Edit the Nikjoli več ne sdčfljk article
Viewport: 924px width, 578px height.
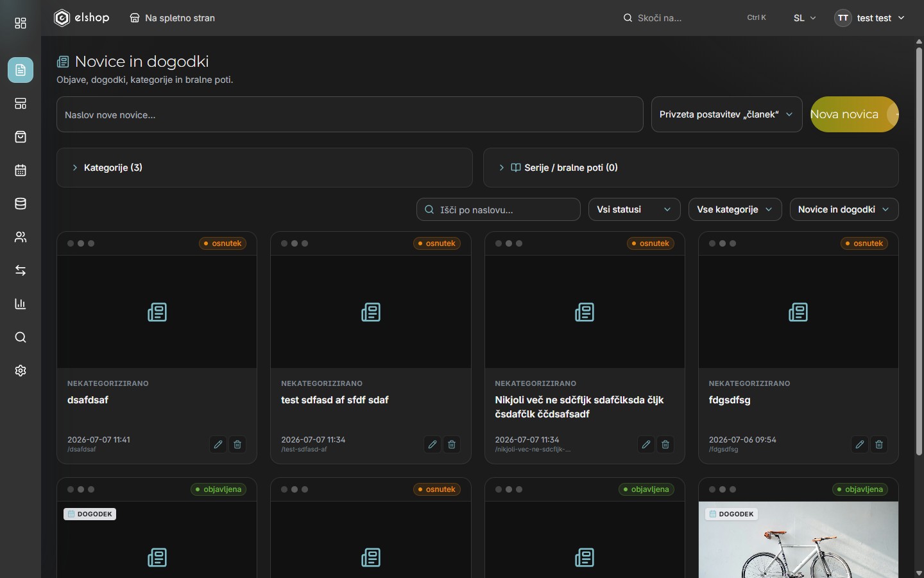pyautogui.click(x=646, y=444)
